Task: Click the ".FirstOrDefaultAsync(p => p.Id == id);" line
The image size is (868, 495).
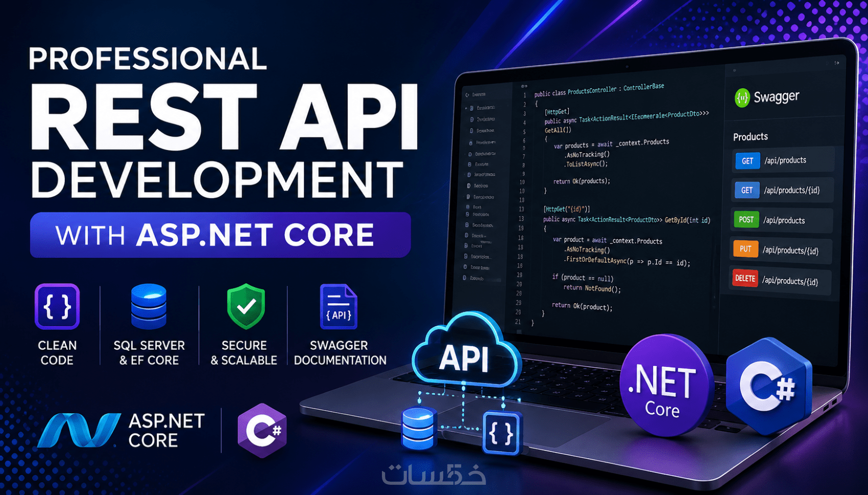Action: coord(627,261)
